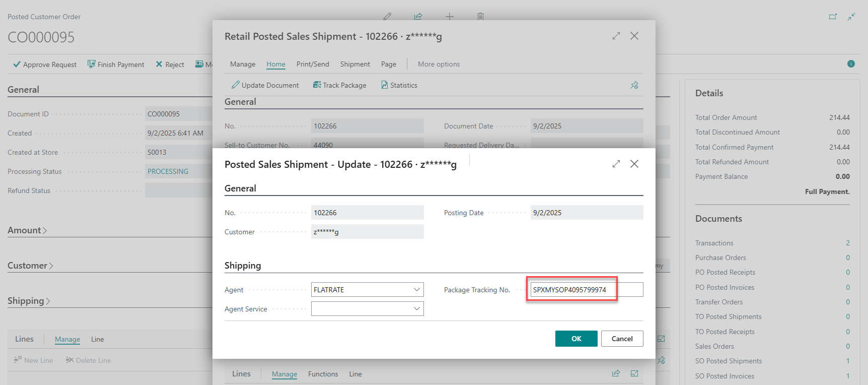The height and width of the screenshot is (385, 868).
Task: Expand Retail Posted Sales Shipment window
Action: tap(616, 36)
